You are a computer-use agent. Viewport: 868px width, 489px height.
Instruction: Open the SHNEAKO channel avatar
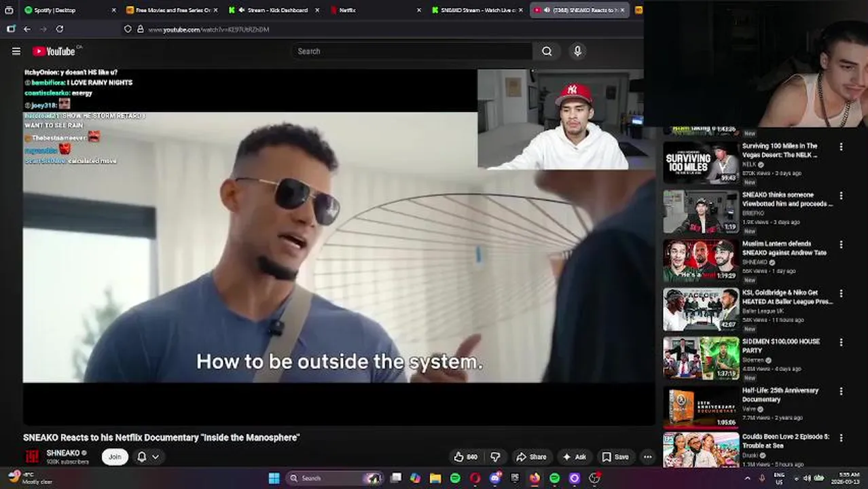pos(32,457)
